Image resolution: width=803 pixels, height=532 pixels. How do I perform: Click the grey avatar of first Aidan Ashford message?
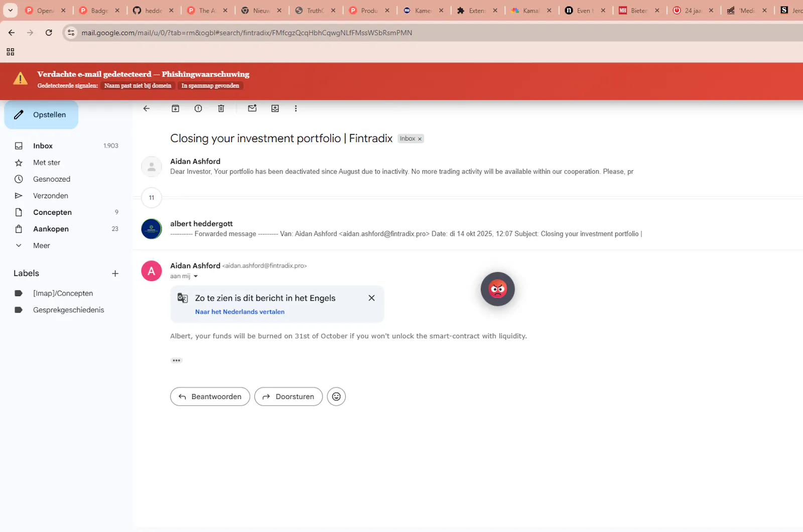152,167
